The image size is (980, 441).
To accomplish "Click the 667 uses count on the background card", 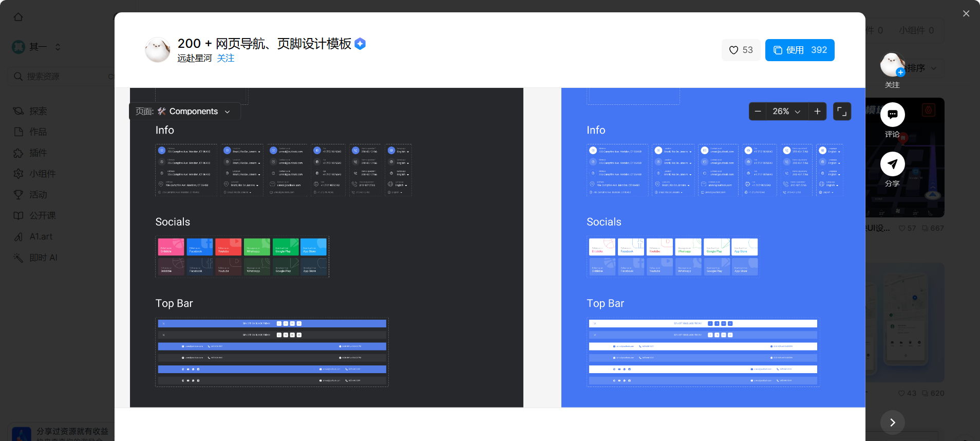I will point(933,228).
